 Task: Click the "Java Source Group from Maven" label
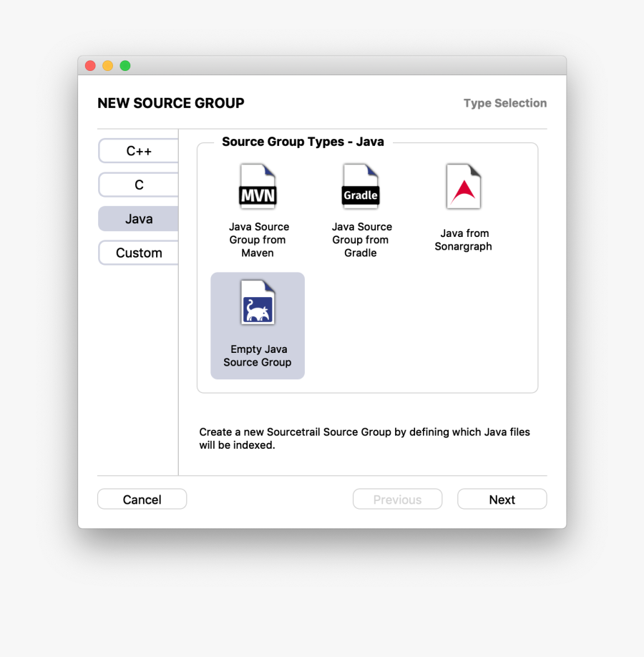click(258, 240)
